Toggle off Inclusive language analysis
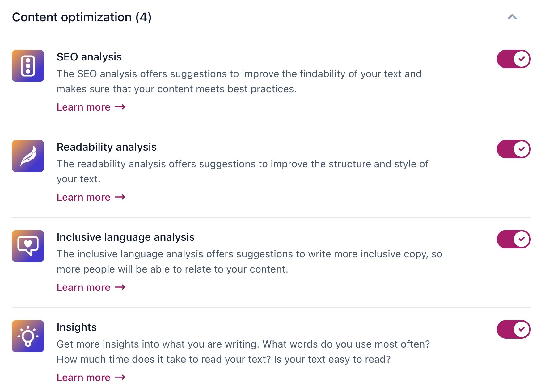545x392 pixels. (x=513, y=239)
